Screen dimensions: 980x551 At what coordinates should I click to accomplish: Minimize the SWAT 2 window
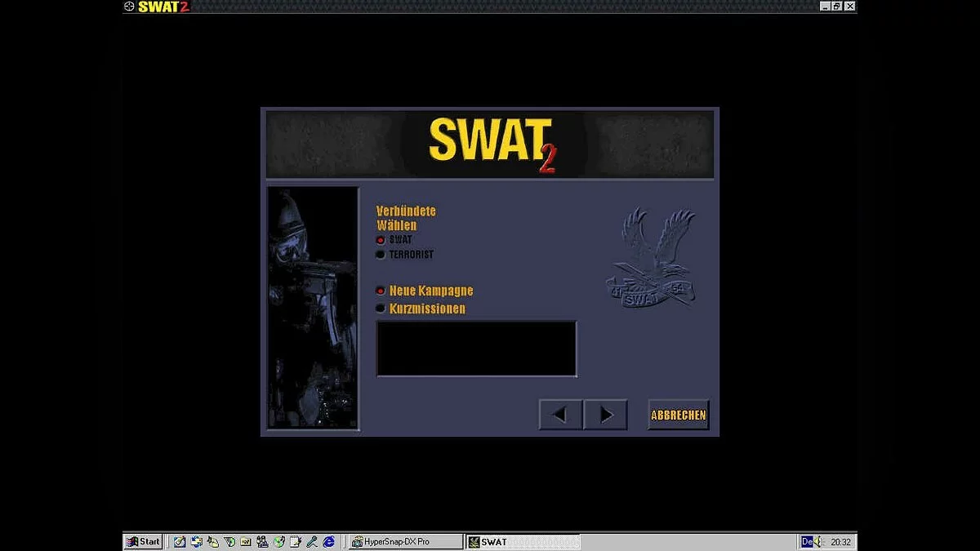point(825,6)
